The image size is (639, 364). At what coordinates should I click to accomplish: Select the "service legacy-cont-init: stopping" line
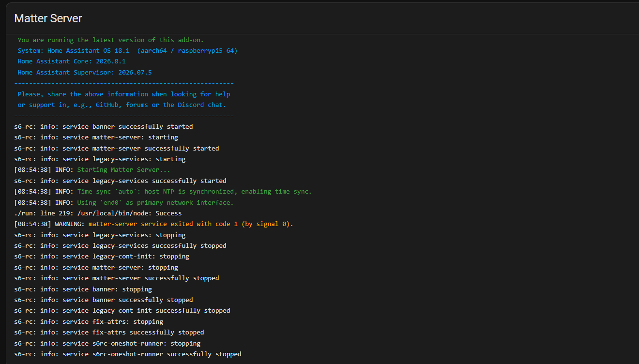click(102, 257)
